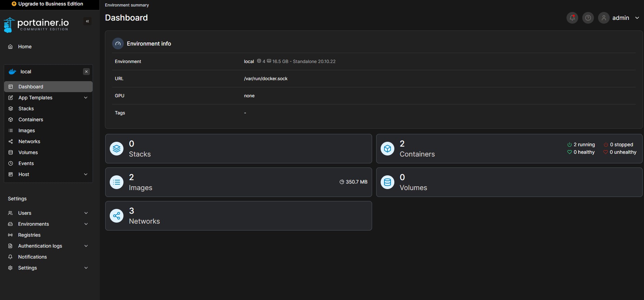Click the Environments drive icon

(10, 224)
